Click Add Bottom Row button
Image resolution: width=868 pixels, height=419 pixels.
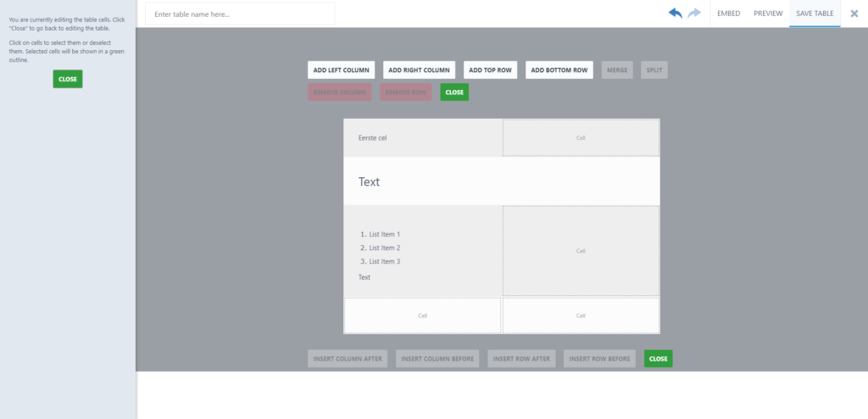click(x=559, y=70)
